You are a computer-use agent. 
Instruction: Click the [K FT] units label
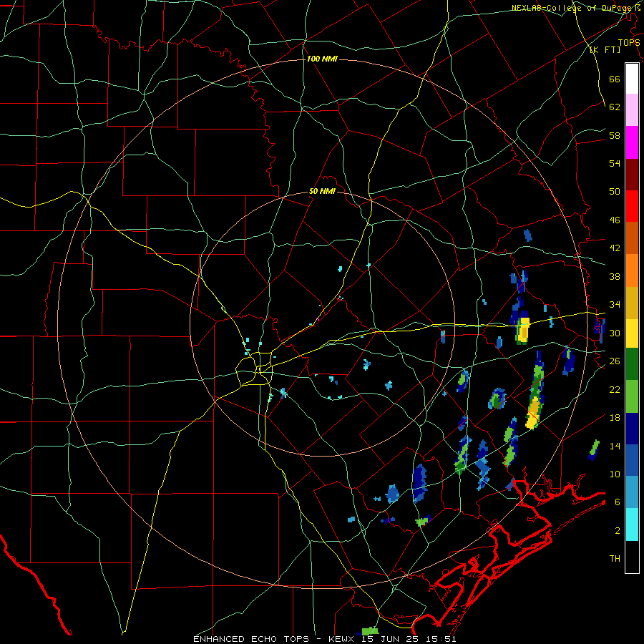point(605,49)
